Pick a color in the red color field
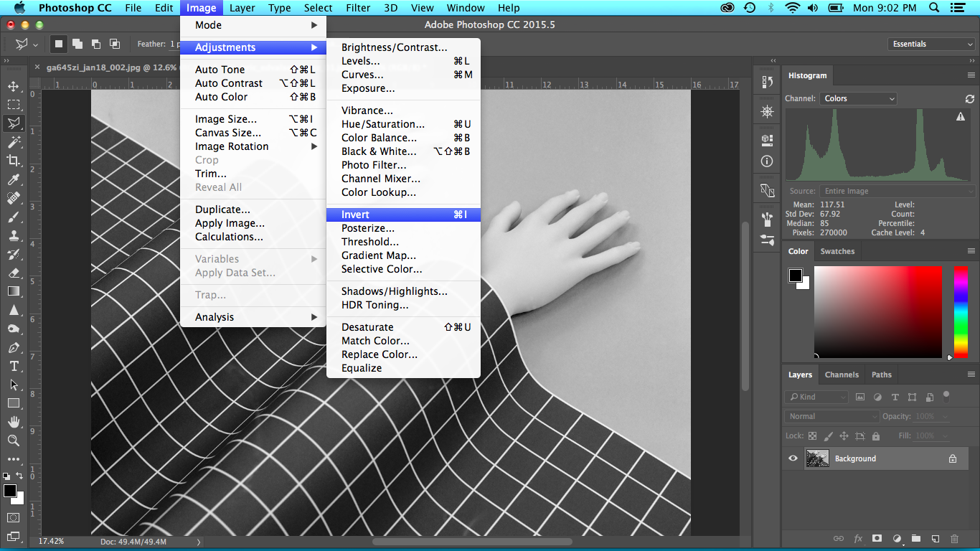980x551 pixels. click(877, 311)
